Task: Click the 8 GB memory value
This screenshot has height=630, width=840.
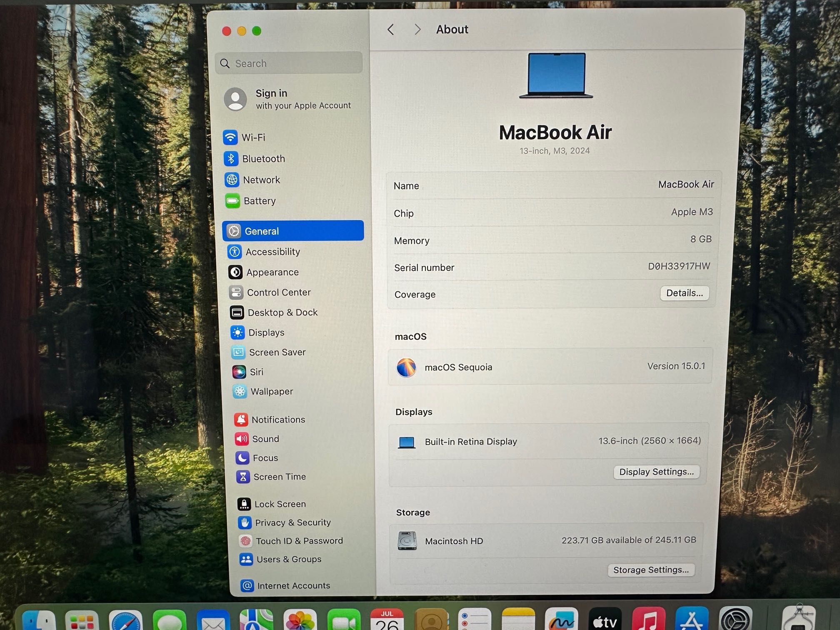Action: click(x=701, y=239)
